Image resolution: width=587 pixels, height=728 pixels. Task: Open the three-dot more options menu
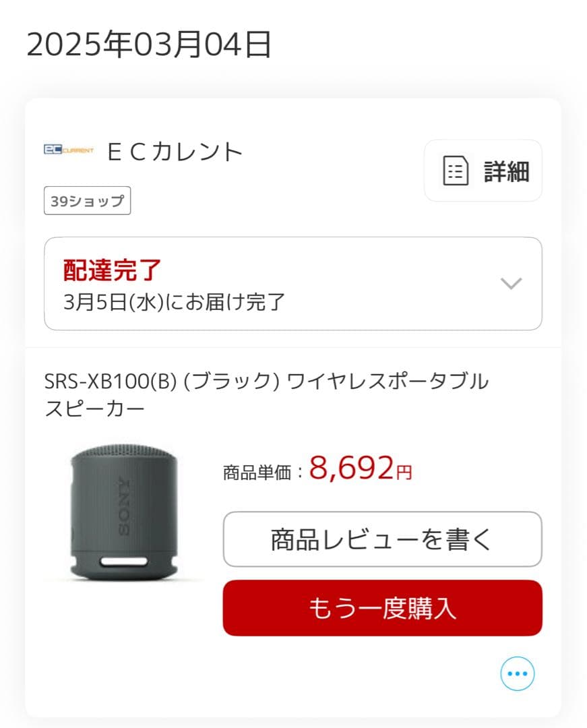[x=518, y=673]
